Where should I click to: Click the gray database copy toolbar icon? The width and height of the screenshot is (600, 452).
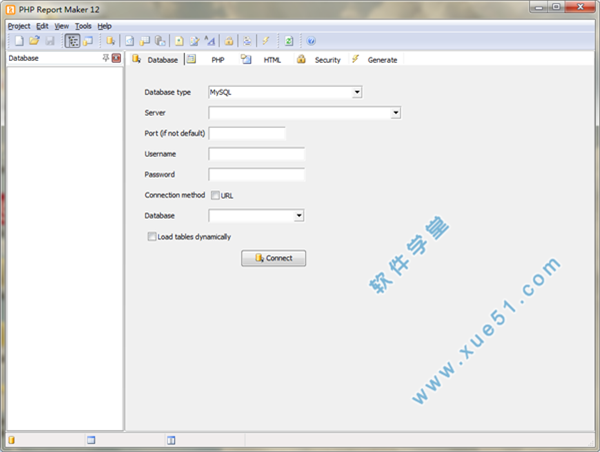click(160, 41)
